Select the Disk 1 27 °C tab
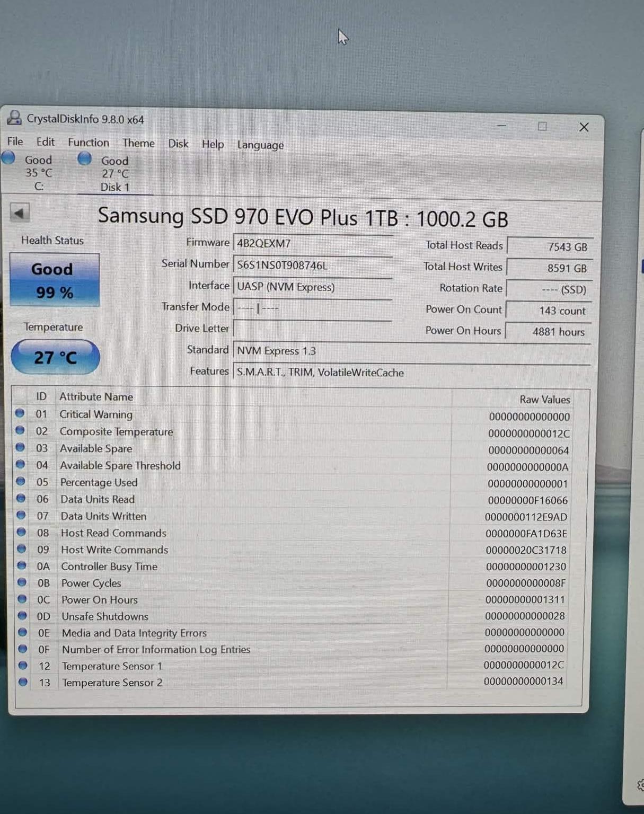Screen dimensions: 644x814 (115, 174)
